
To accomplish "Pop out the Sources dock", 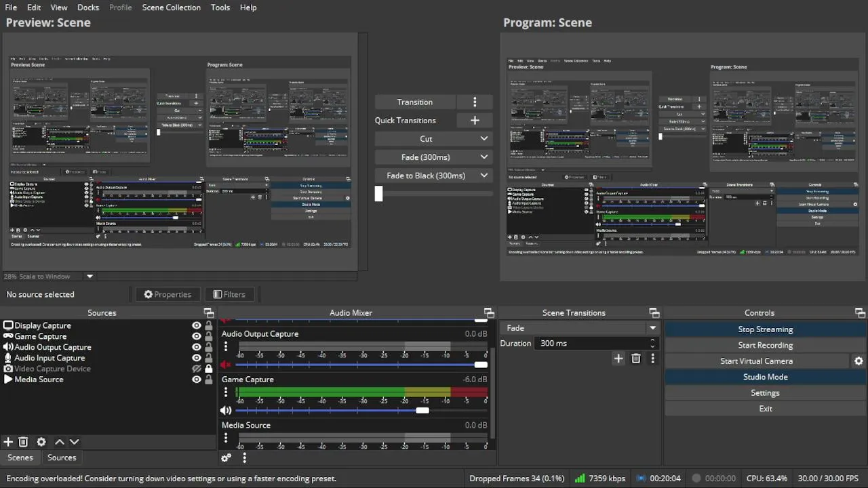I will [208, 312].
